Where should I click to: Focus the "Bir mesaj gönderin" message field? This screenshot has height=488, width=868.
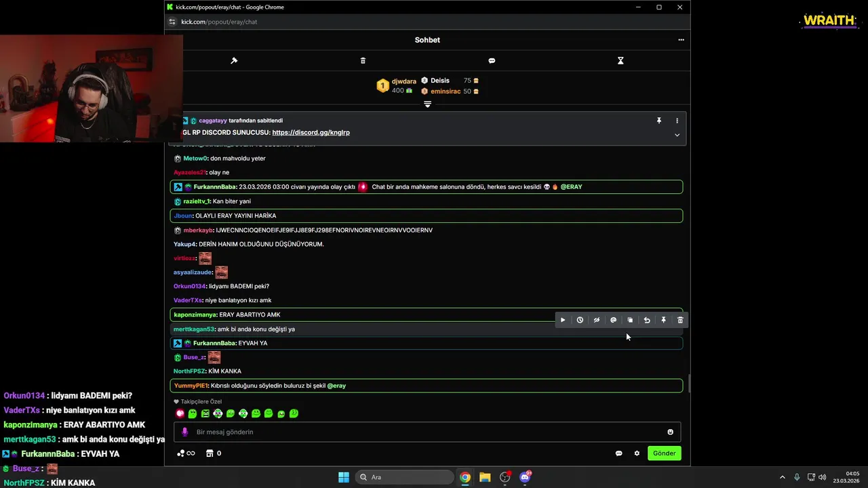pyautogui.click(x=427, y=432)
